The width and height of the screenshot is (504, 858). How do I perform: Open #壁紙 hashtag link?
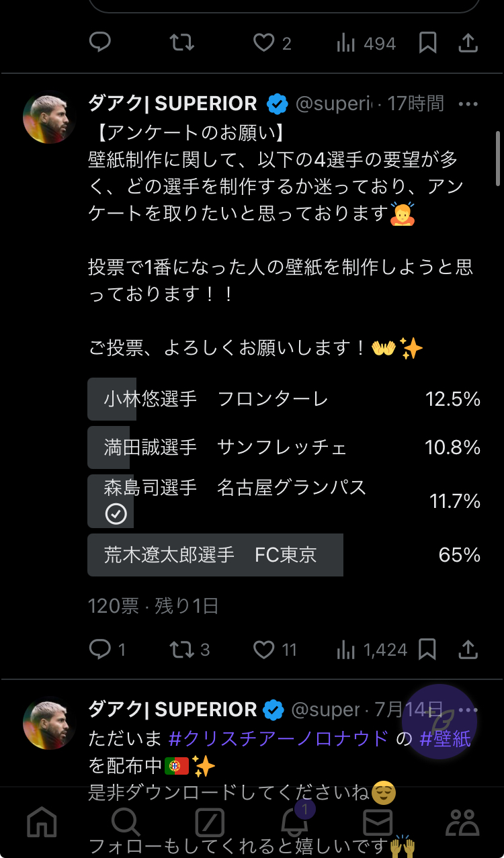[445, 739]
